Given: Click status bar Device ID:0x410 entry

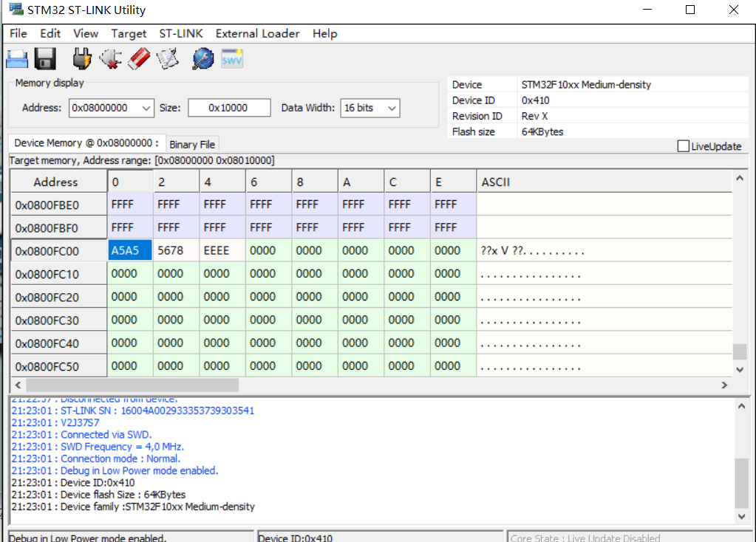Looking at the screenshot, I should click(x=295, y=538).
